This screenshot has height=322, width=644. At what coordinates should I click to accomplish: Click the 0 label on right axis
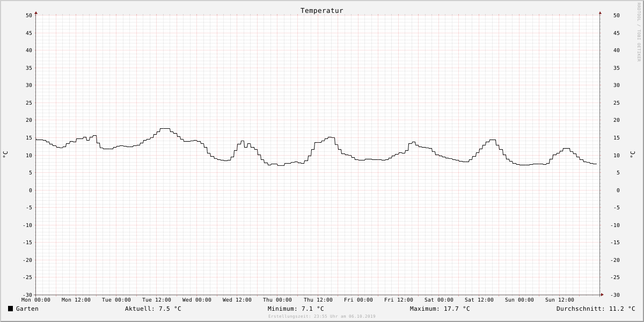[x=618, y=191]
